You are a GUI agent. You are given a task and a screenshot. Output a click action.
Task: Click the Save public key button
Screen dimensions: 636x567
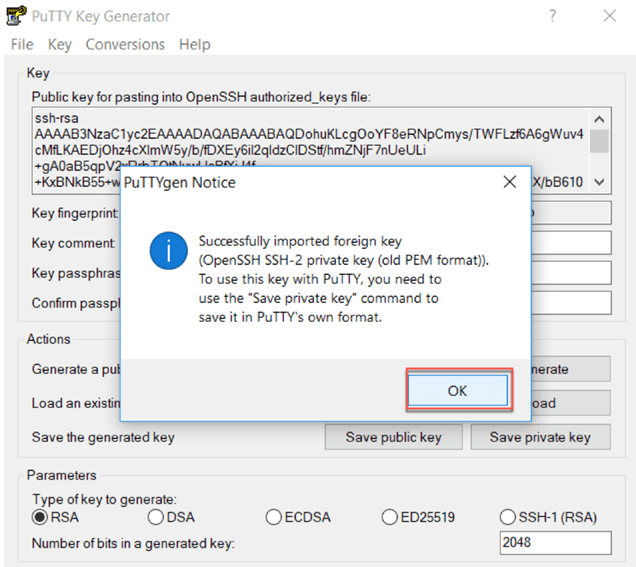[393, 437]
